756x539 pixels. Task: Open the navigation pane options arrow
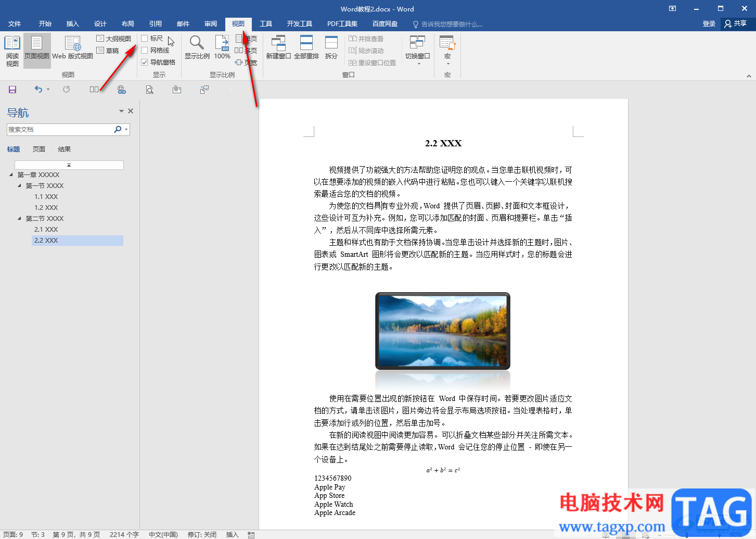(121, 111)
